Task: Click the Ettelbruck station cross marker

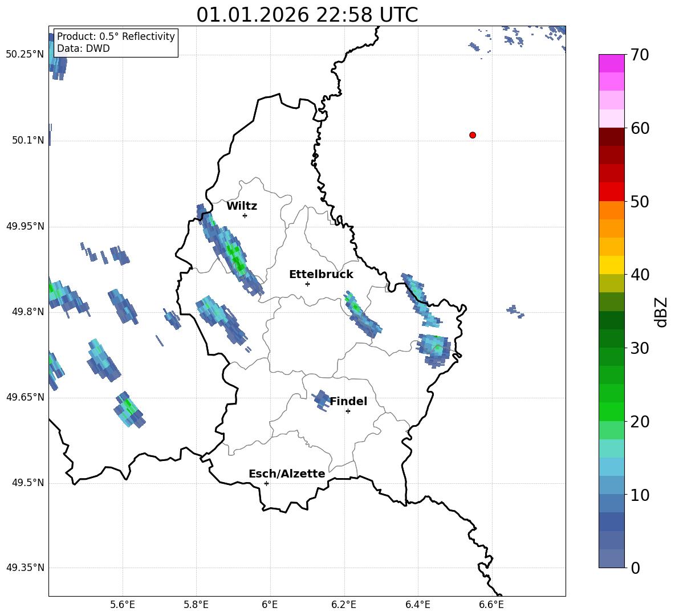Action: 307,284
